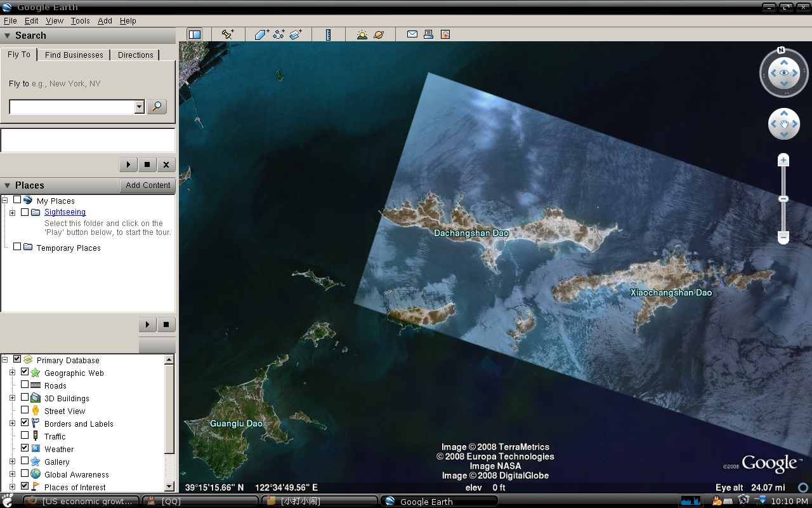Print the current view

tap(429, 34)
